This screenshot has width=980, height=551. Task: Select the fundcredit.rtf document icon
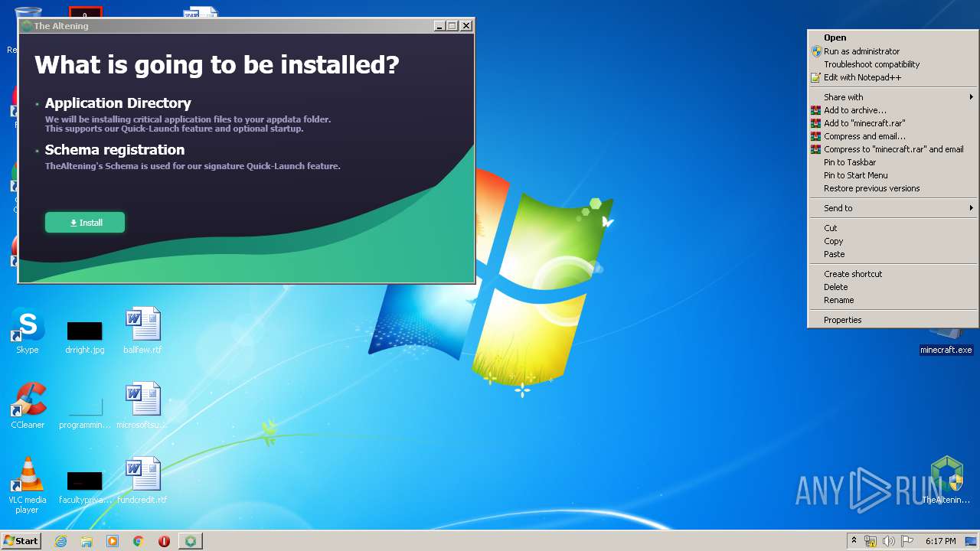point(142,481)
